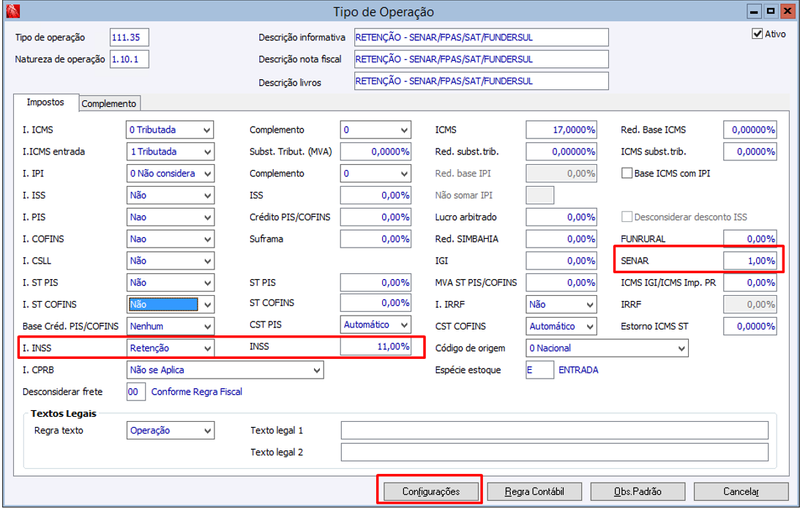This screenshot has height=509, width=800.
Task: Click the SENAR 1,00% field
Action: pyautogui.click(x=750, y=261)
